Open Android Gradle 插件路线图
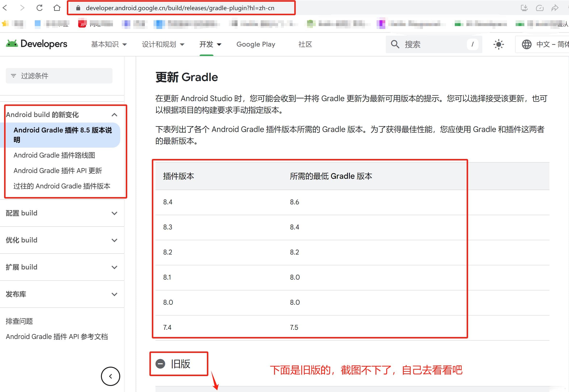569x392 pixels. click(54, 155)
